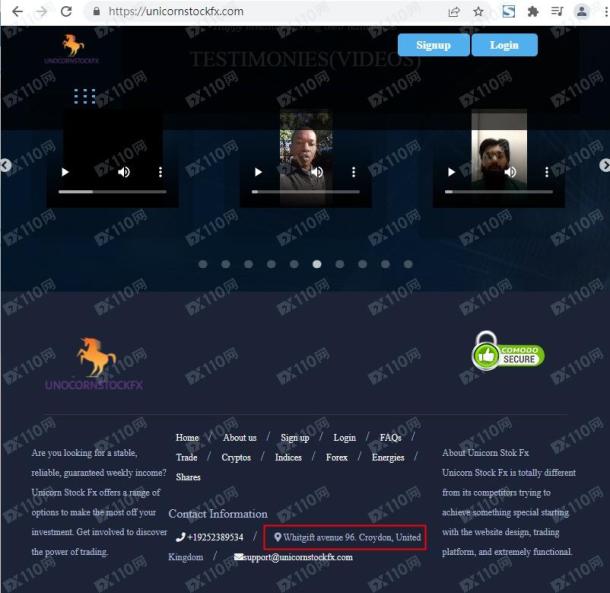The width and height of the screenshot is (610, 593).
Task: Play the first testimonial video
Action: [x=65, y=172]
